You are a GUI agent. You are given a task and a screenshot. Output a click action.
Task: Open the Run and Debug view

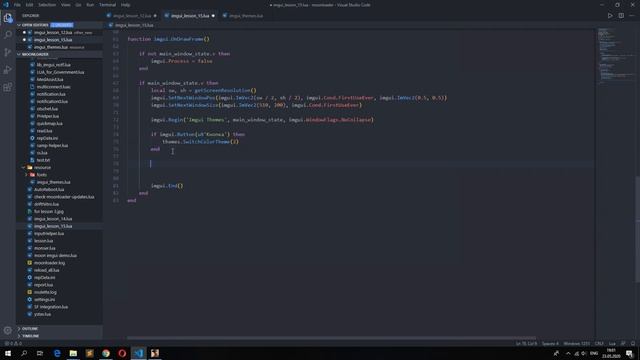(x=8, y=70)
